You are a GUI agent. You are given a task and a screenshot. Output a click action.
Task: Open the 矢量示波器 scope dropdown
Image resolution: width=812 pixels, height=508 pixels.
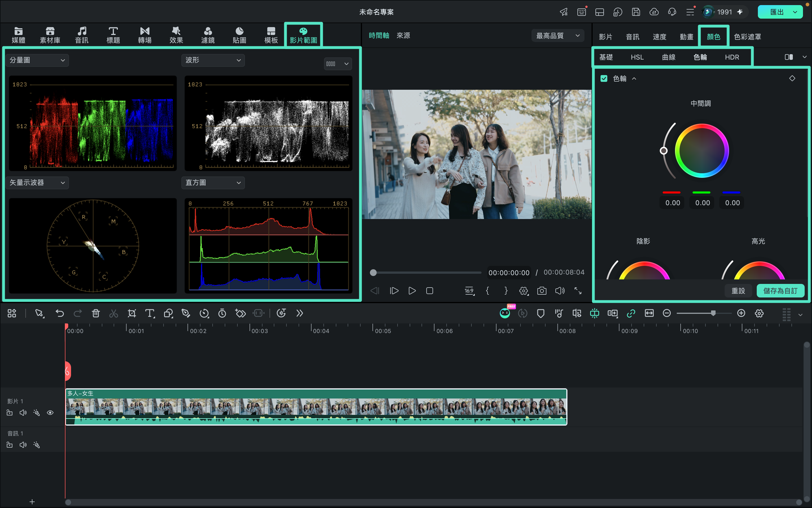click(x=37, y=183)
